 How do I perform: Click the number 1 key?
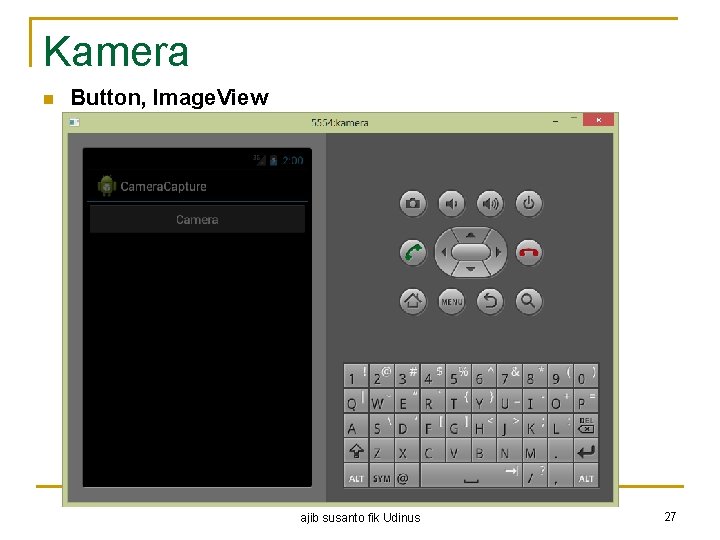tap(356, 376)
